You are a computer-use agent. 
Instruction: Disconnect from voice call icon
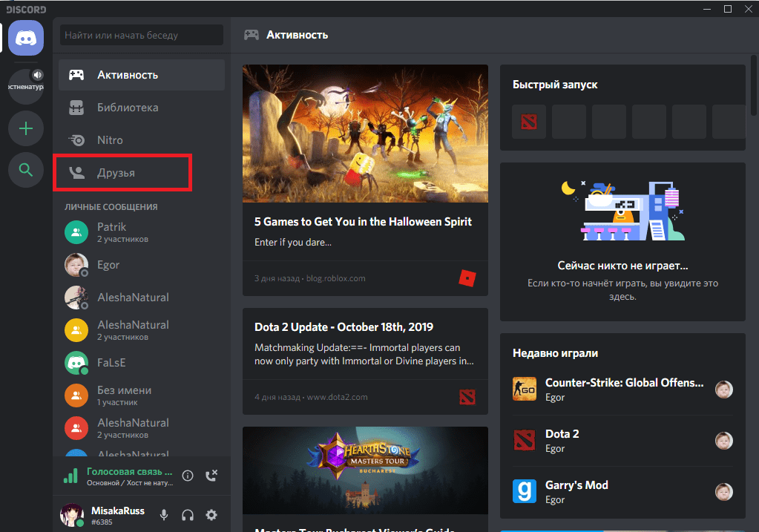pyautogui.click(x=211, y=476)
